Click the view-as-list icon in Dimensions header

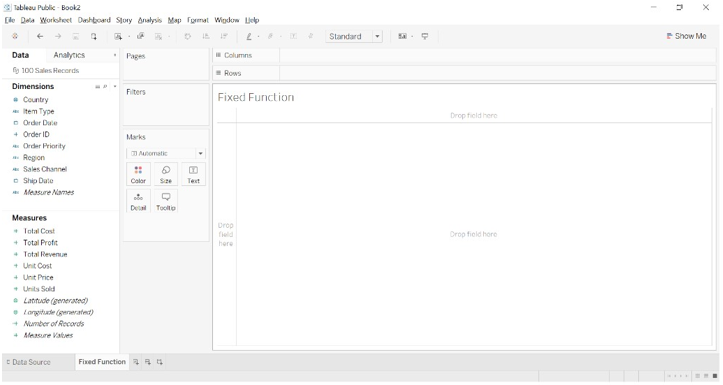click(97, 87)
